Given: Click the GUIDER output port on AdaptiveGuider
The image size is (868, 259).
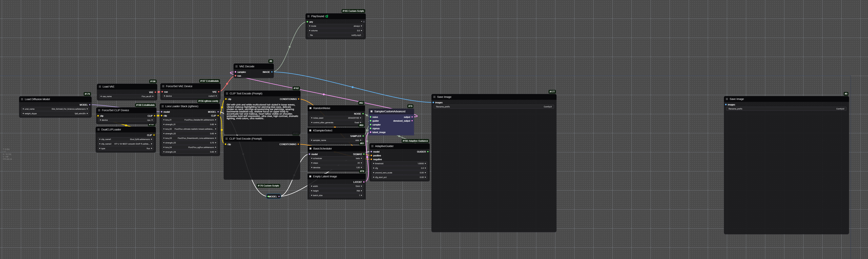Looking at the screenshot, I should coord(428,152).
